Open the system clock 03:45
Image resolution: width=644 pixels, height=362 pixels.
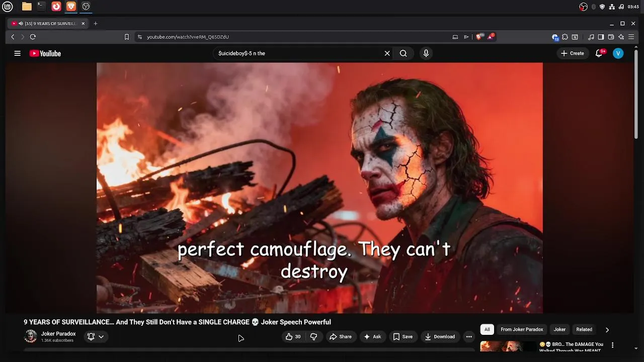[x=633, y=7]
